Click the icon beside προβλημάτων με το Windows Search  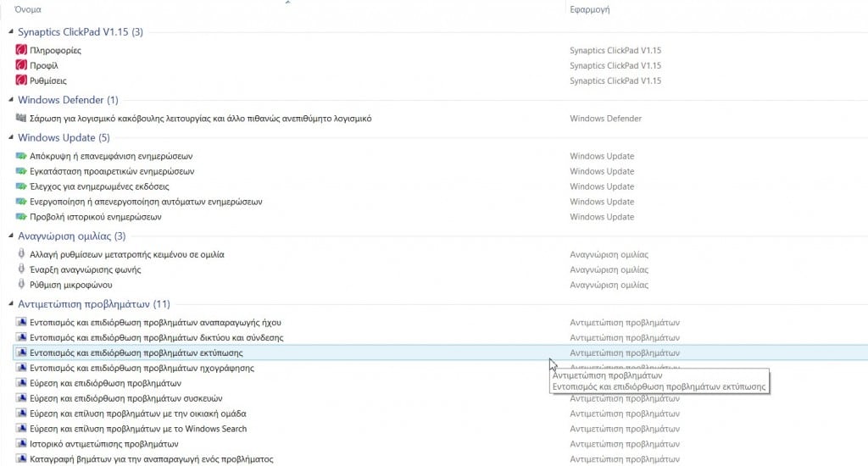point(21,429)
